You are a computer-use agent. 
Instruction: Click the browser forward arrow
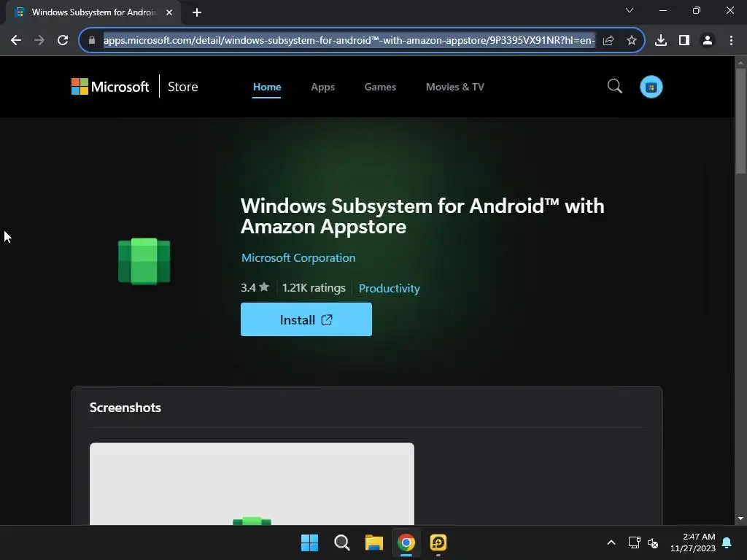coord(39,41)
